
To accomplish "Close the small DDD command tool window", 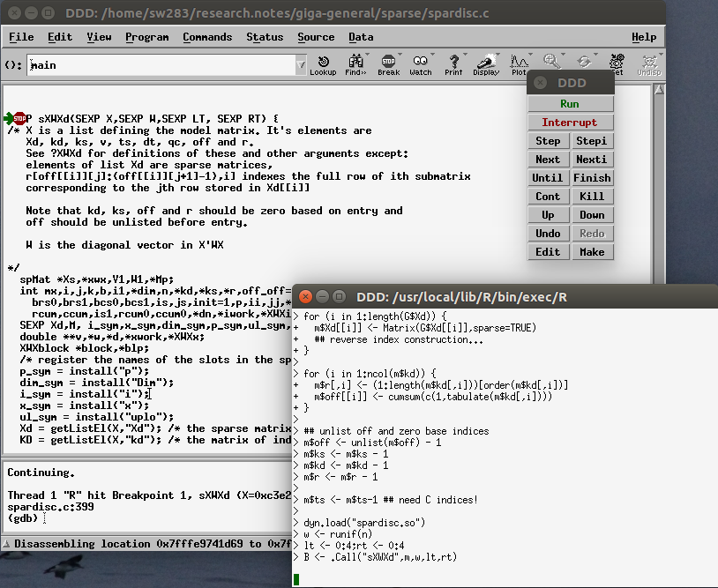I will pos(541,83).
